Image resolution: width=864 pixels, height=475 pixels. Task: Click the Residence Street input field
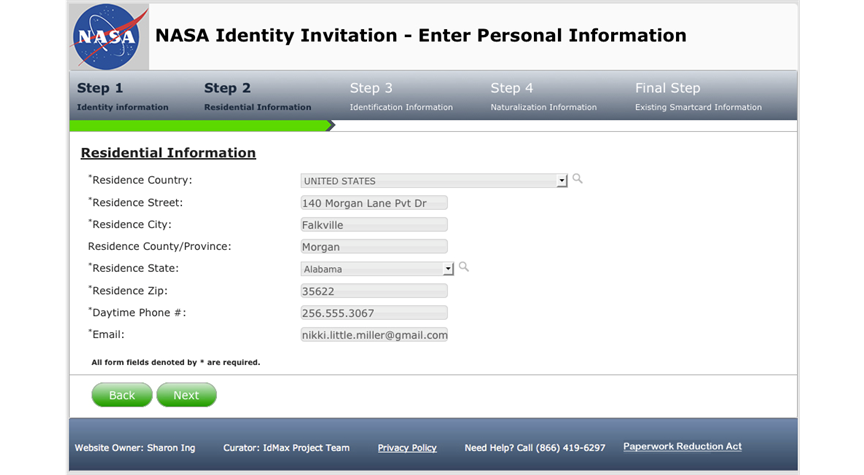click(374, 203)
